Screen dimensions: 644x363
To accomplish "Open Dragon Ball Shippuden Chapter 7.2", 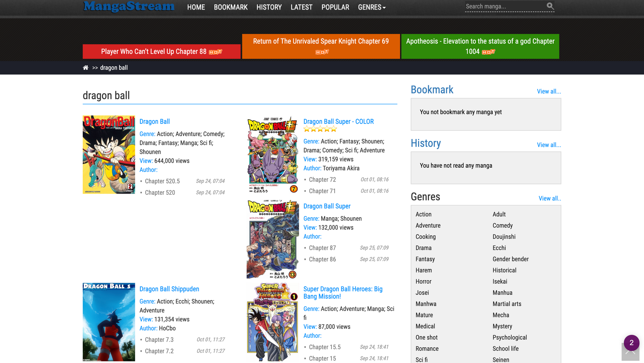I will (159, 351).
